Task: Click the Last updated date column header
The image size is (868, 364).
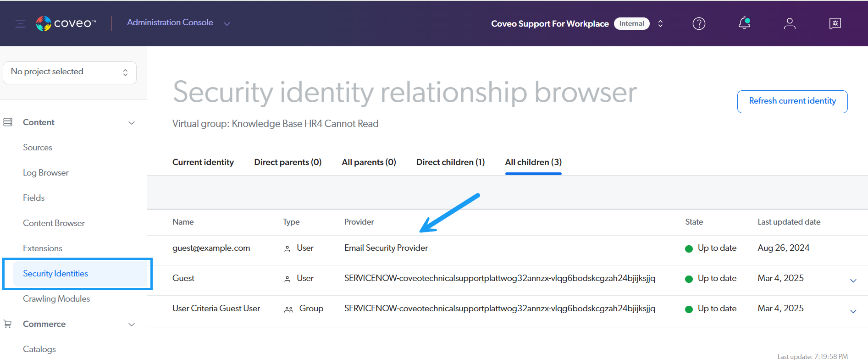Action: tap(789, 222)
